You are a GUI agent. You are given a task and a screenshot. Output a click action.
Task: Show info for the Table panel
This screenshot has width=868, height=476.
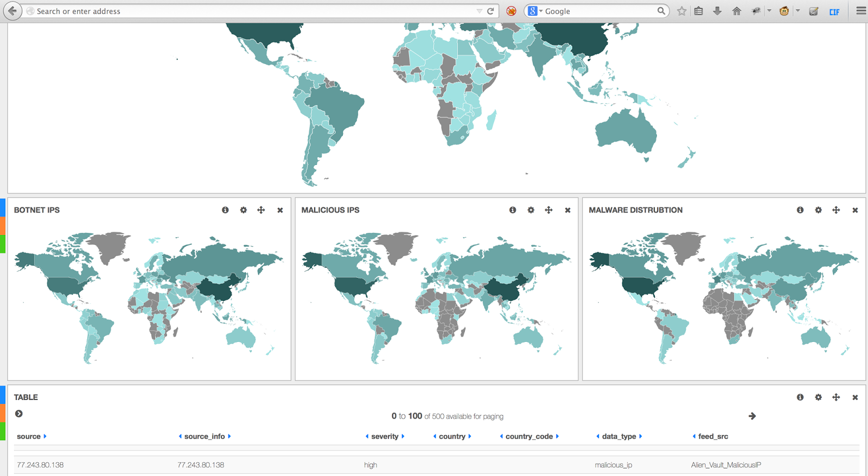tap(800, 397)
